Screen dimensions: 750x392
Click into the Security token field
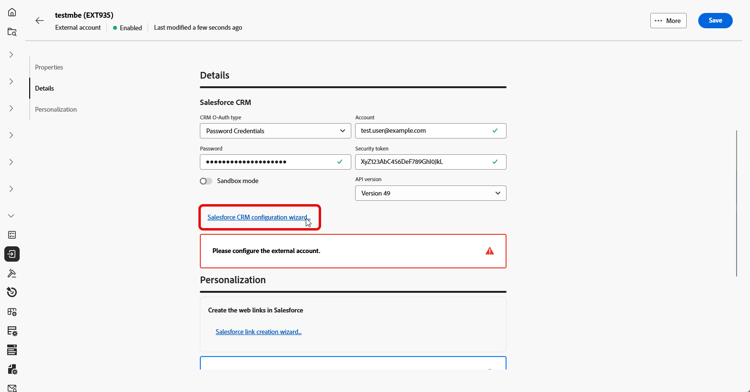pos(430,162)
